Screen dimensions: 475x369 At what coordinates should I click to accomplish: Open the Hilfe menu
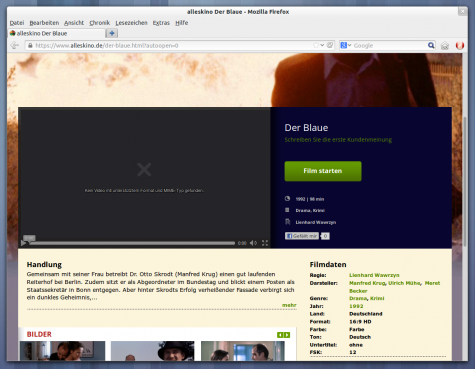(x=182, y=23)
